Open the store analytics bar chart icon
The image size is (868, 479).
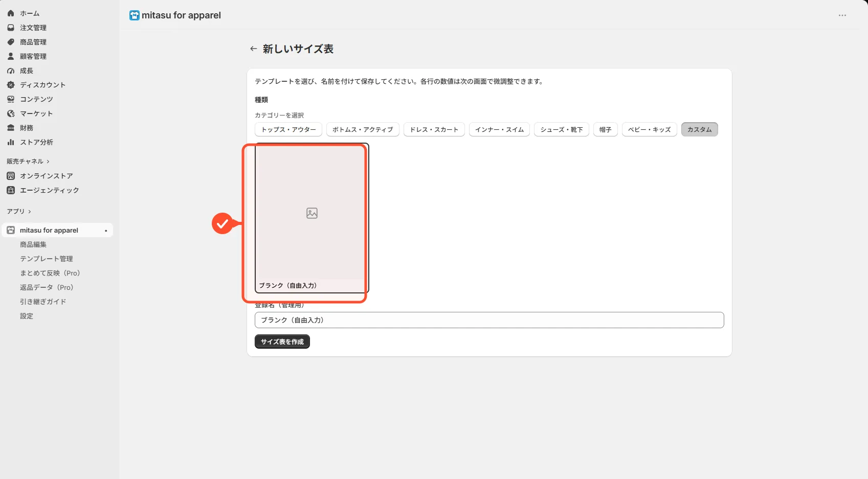(11, 142)
